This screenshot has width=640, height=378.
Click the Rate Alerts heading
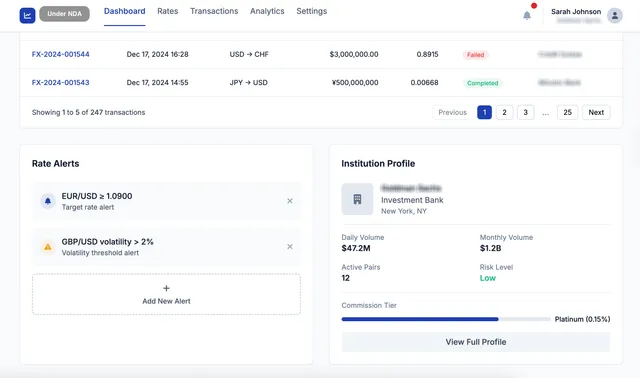point(56,164)
